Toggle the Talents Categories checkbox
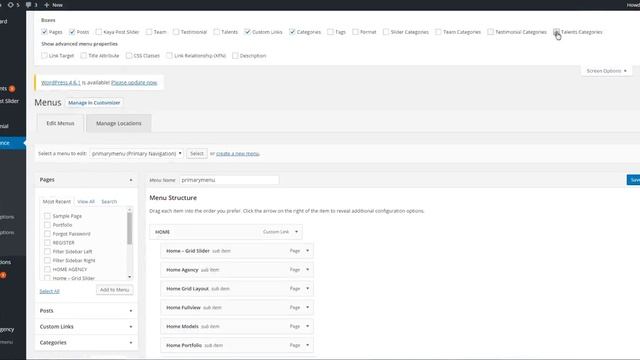The image size is (640, 360). click(x=556, y=32)
